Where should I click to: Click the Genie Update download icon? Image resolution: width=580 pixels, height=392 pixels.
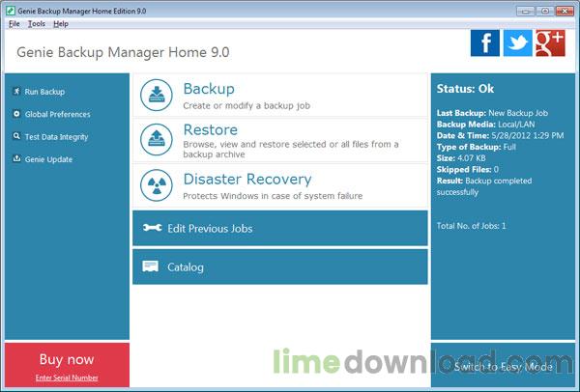click(x=16, y=159)
